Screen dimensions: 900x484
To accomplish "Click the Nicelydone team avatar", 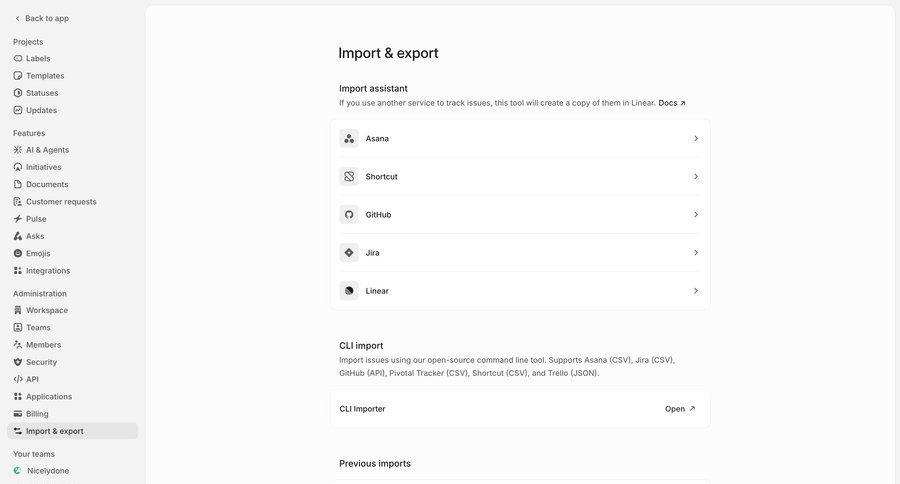I will point(17,471).
